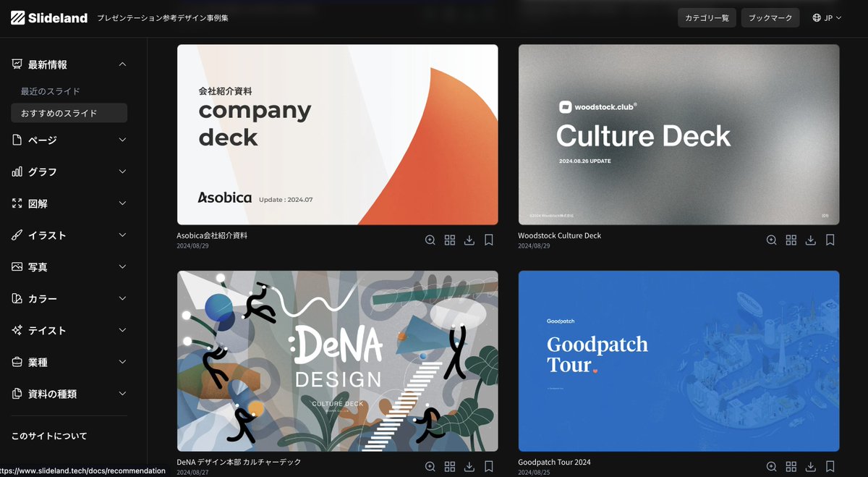Click the 図解 expand-arrows icon
The height and width of the screenshot is (477, 868).
click(17, 203)
